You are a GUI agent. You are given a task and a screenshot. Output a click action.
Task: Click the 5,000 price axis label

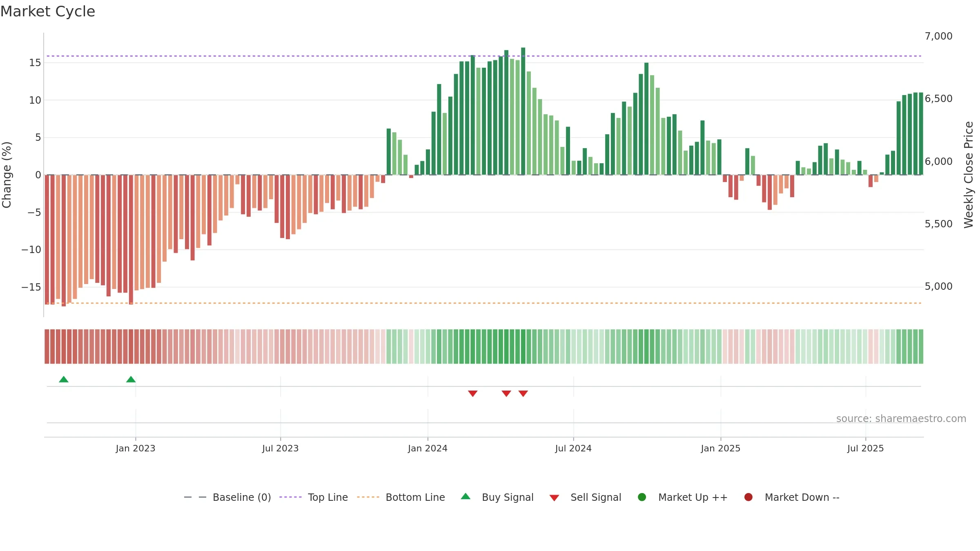pos(938,287)
